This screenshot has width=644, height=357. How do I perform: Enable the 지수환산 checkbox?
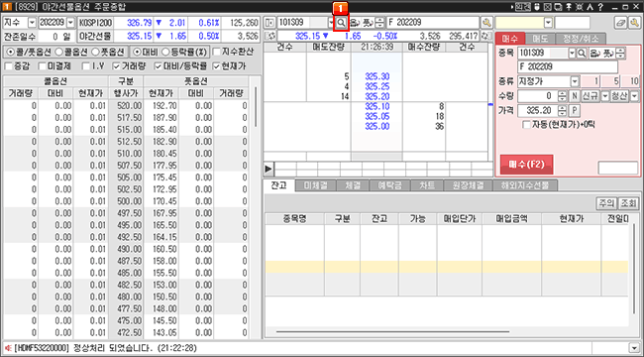(x=216, y=53)
